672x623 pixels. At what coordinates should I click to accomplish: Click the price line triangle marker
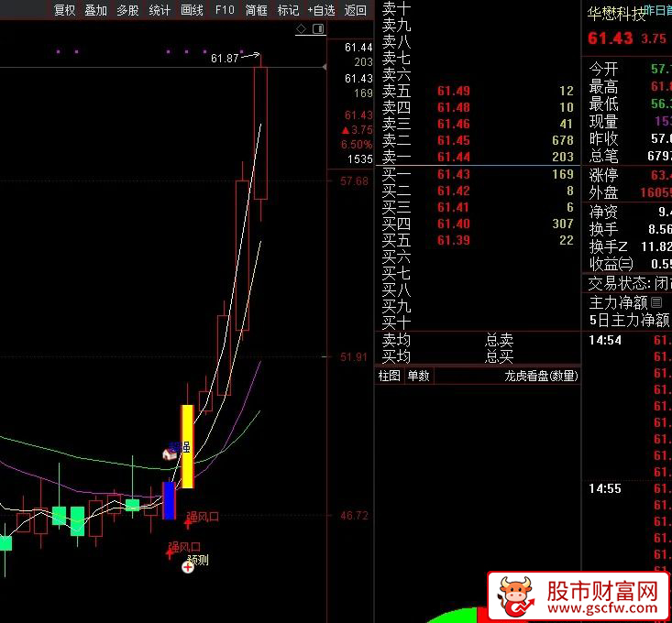point(325,67)
